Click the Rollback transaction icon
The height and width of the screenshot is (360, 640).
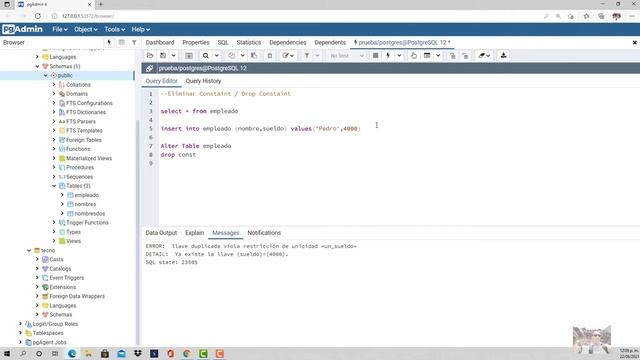coord(465,56)
